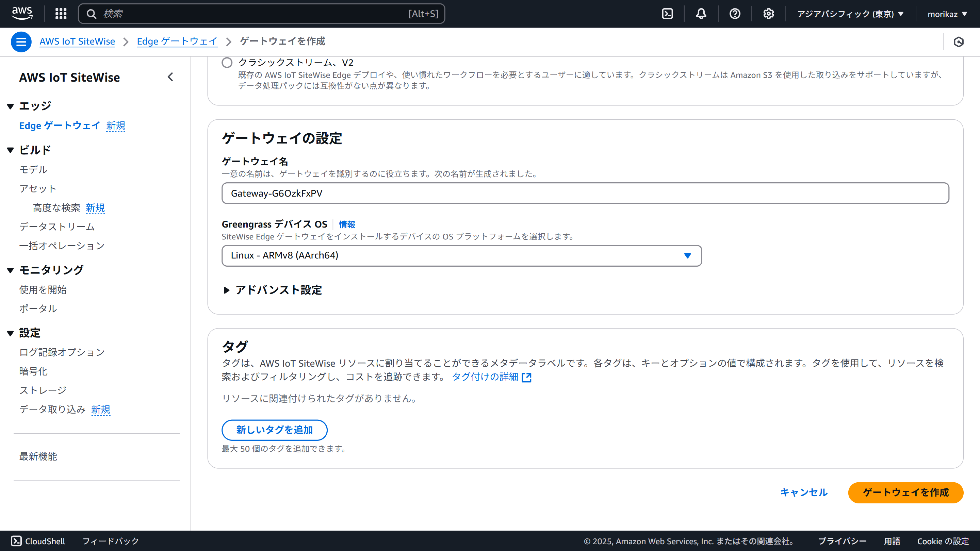
Task: Open 最新機能 in sidebar
Action: click(x=38, y=456)
